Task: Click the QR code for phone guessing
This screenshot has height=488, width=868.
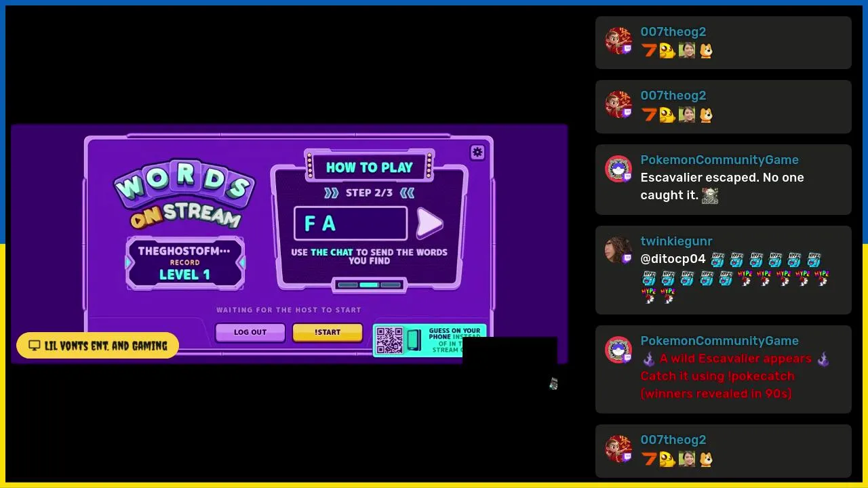Action: point(389,341)
